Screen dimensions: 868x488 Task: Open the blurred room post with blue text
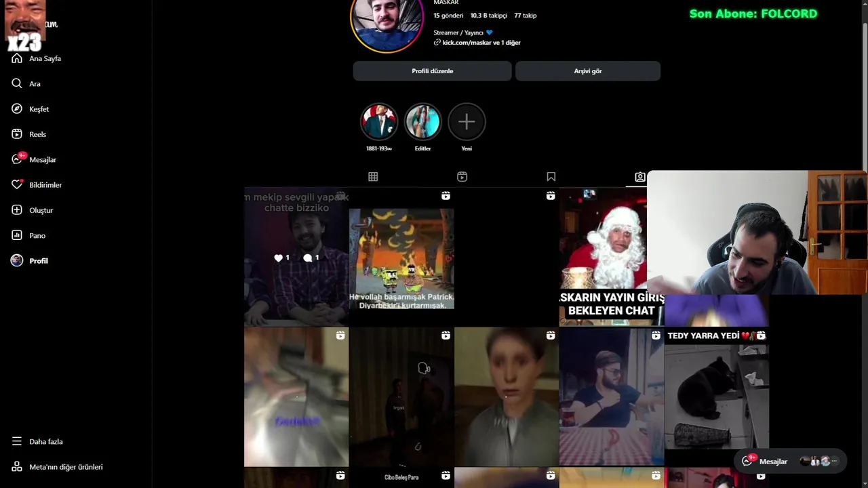coord(296,396)
